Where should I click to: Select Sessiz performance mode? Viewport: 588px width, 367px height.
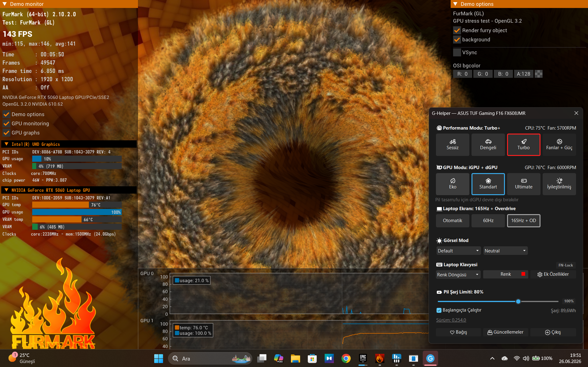click(x=452, y=145)
